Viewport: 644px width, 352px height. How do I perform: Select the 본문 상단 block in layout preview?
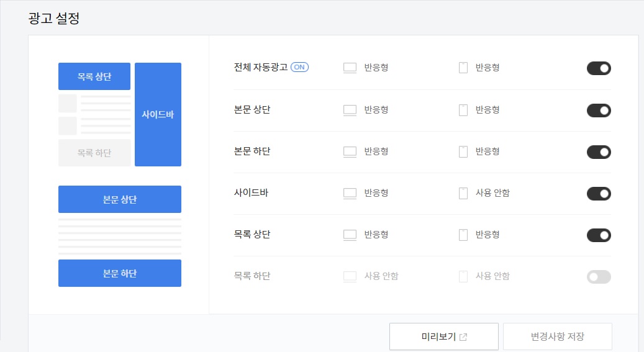pos(119,199)
